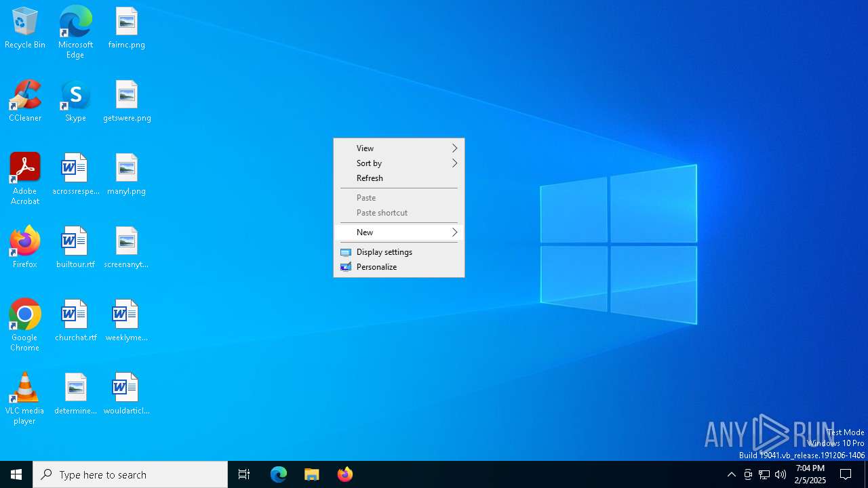Select the VLC media player shortcut

point(25,399)
